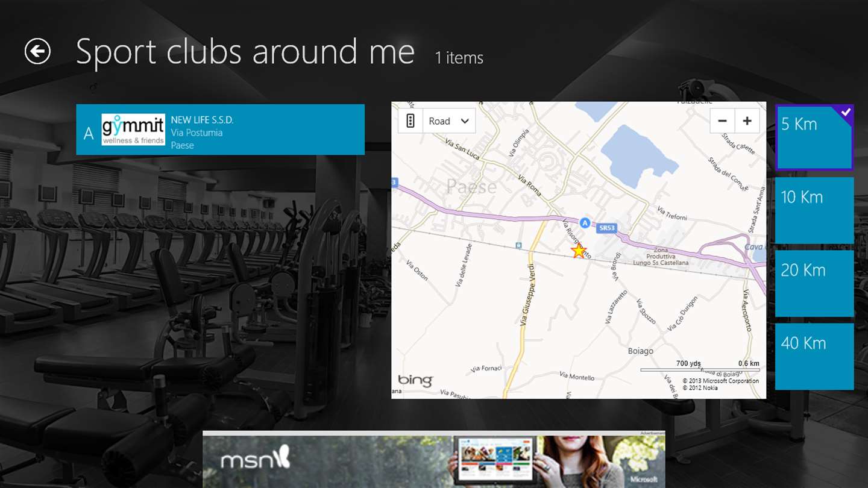This screenshot has height=488, width=868.
Task: Open the MSN advertisement banner
Action: point(434,459)
